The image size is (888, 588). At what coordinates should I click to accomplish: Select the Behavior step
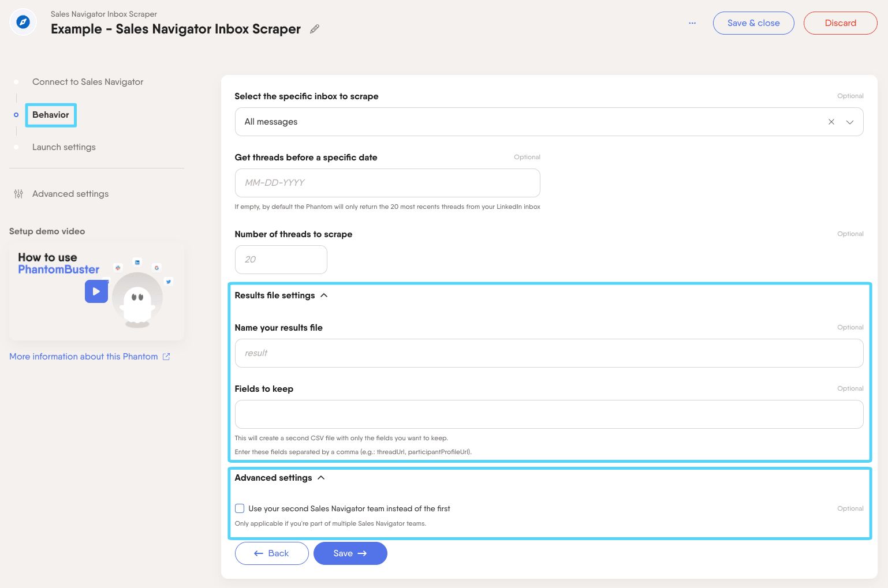51,115
